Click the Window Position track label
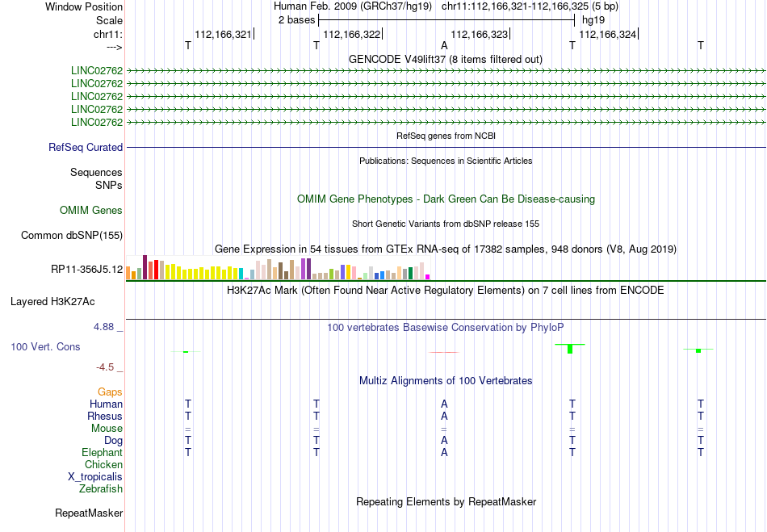Viewport: 767px width, 532px height. point(84,6)
